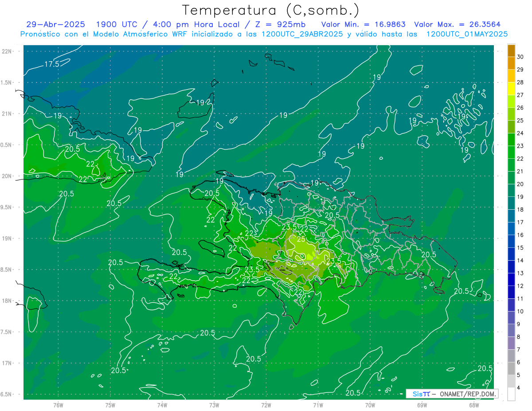Select the date text '29-Abr-2025'
Viewport: 532px width, 411px height.
55,24
